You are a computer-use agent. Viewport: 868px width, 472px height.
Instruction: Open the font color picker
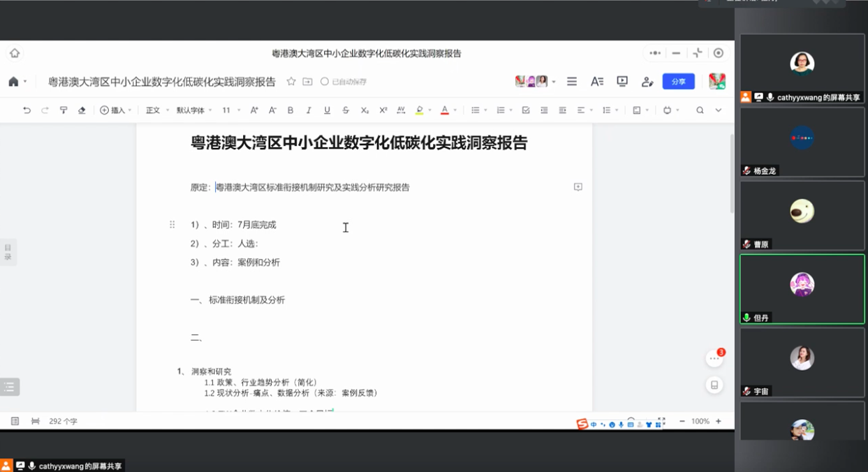(445, 110)
